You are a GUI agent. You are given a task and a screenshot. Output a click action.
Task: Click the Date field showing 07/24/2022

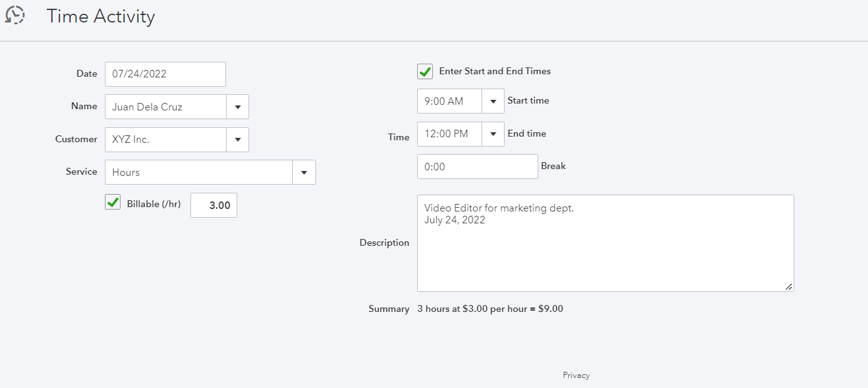click(165, 74)
